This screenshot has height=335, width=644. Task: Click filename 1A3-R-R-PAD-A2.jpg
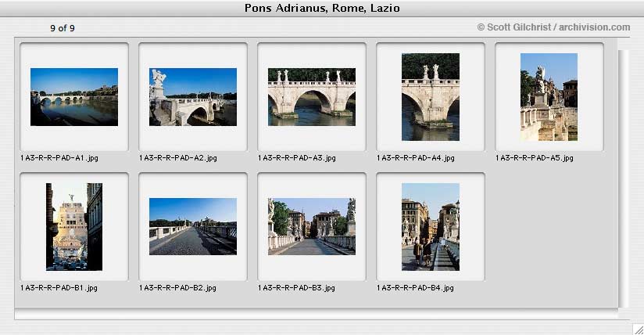click(178, 158)
